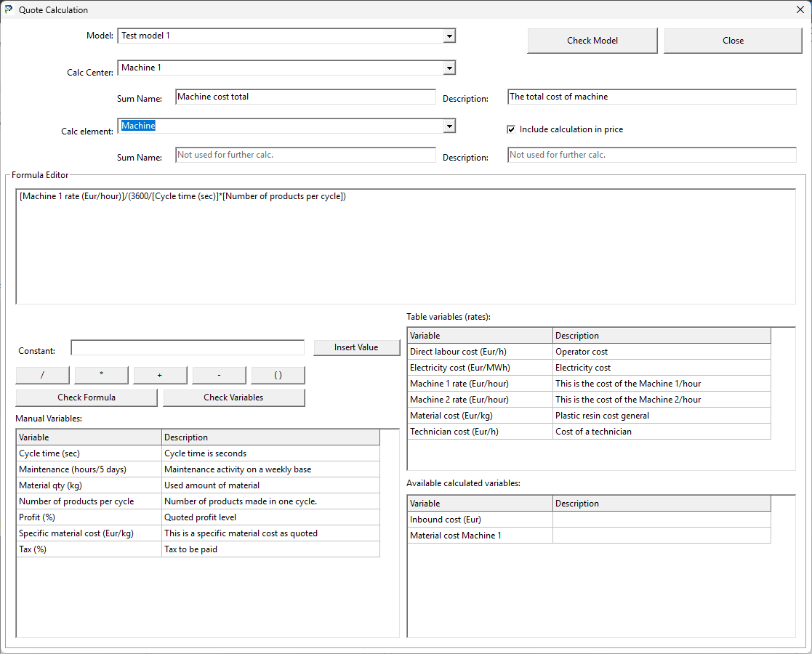
Task: Click the division operator button
Action: [x=43, y=375]
